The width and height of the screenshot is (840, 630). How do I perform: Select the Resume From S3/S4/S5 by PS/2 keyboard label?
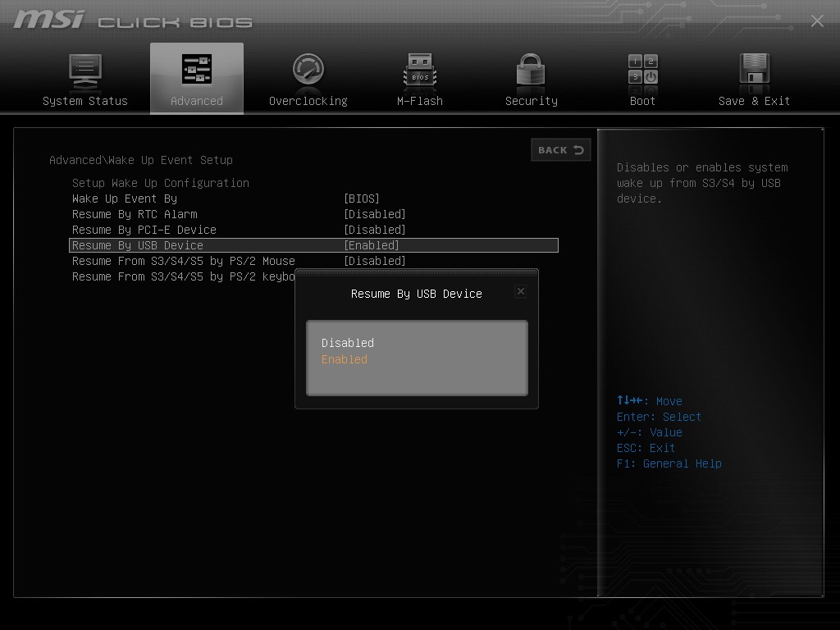tap(183, 276)
